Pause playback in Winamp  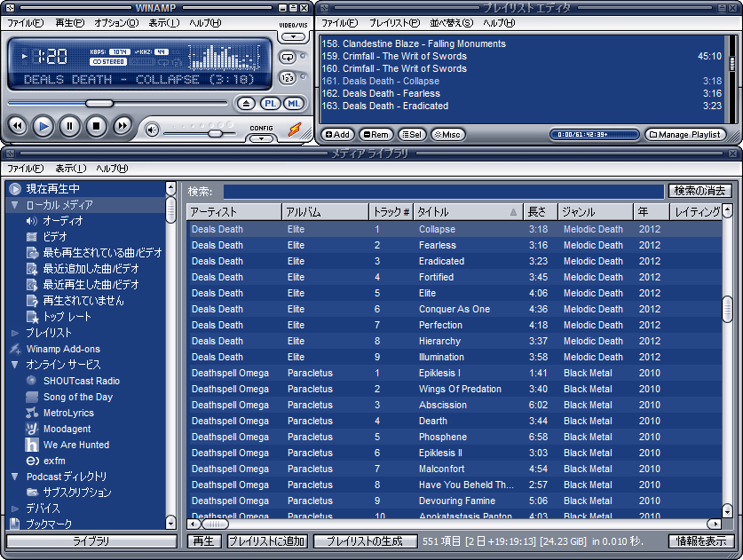tap(69, 126)
